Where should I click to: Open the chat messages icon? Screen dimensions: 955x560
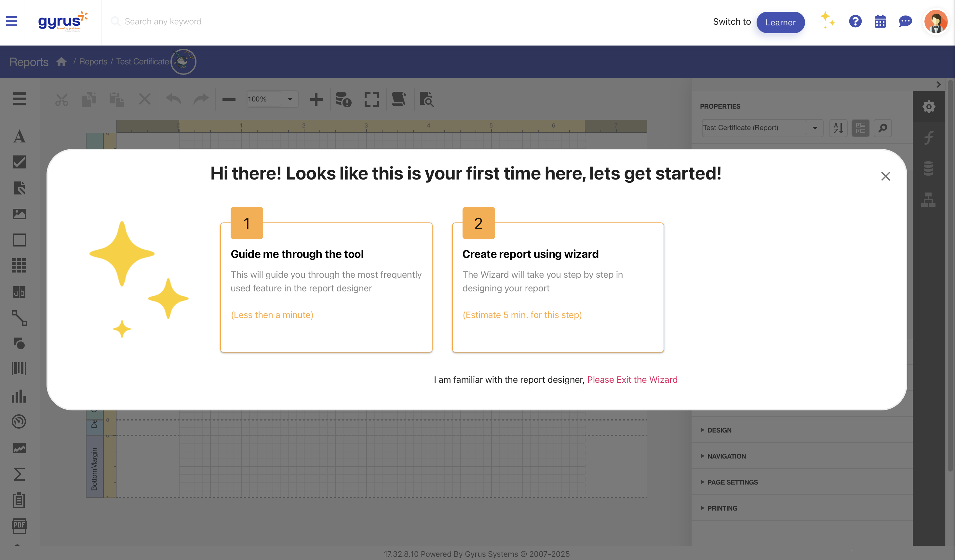[x=905, y=21]
